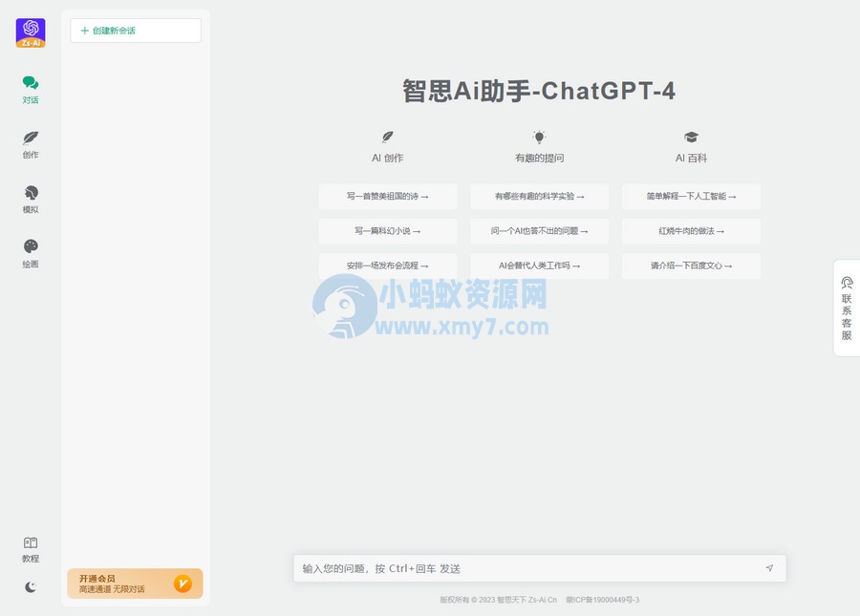
Task: Open the 绘画 palette section
Action: [x=31, y=254]
